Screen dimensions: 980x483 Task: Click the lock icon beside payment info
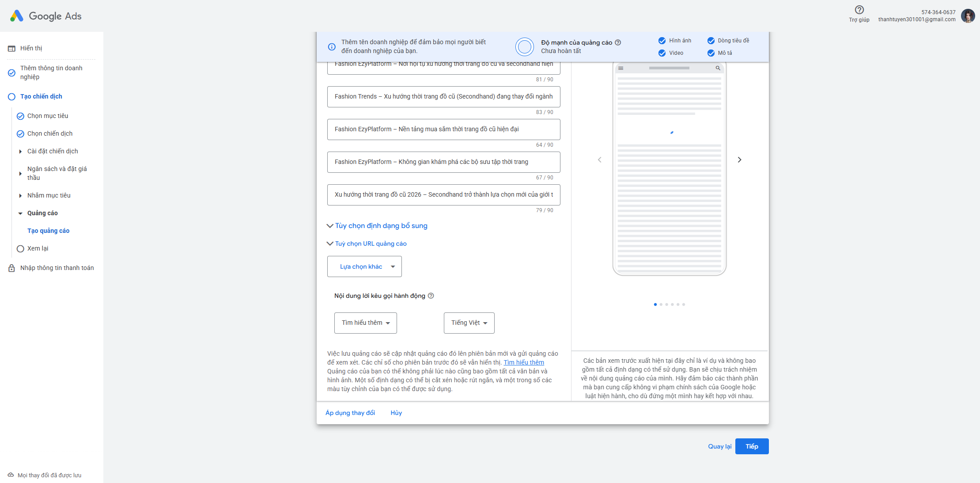[x=11, y=268]
